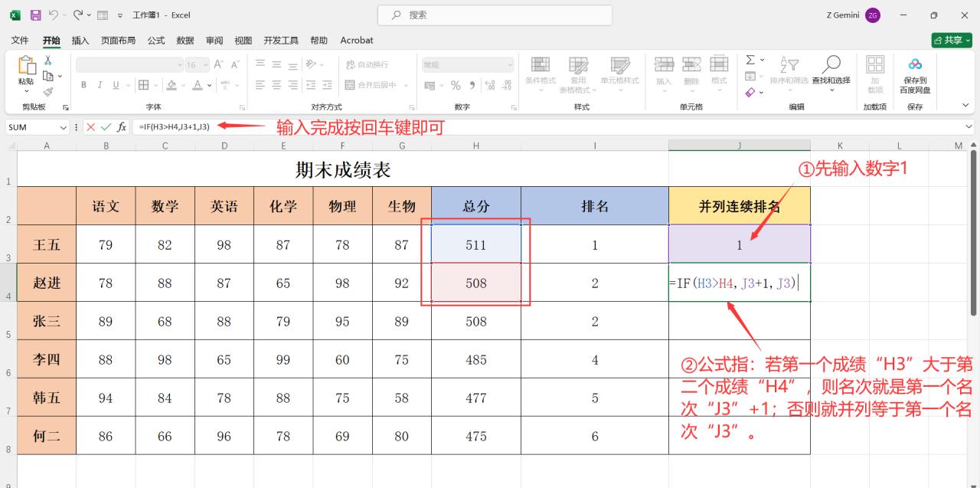Toggle Merge and Center (合并后居中)

tap(371, 85)
